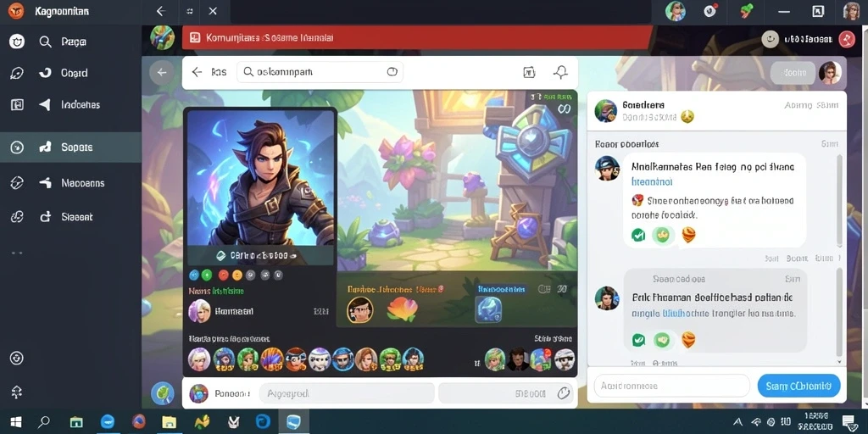Click the round clear icon in search field
This screenshot has width=868, height=434.
tap(392, 71)
